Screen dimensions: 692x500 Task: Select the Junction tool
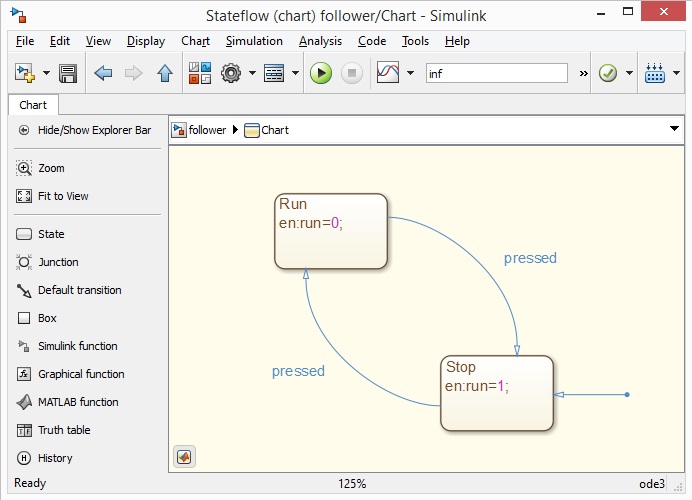(x=47, y=262)
